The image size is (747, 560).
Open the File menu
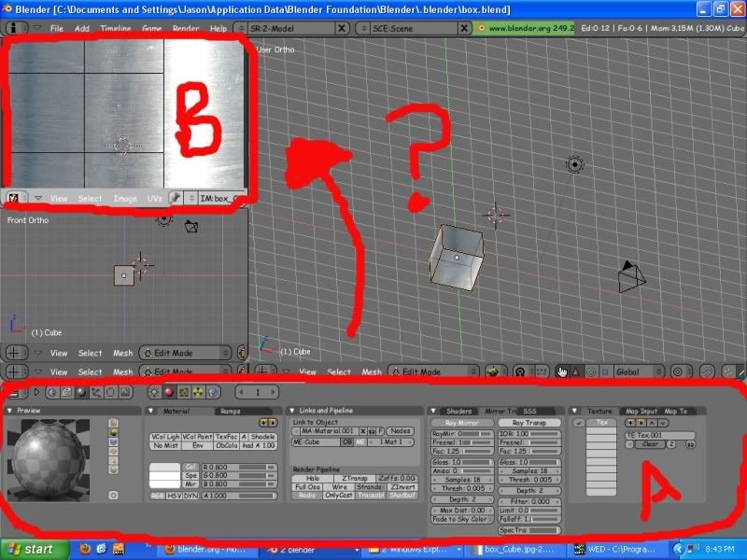(57, 29)
